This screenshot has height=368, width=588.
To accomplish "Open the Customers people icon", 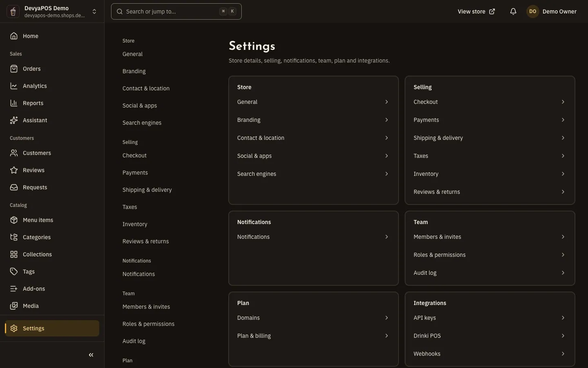I will [14, 153].
